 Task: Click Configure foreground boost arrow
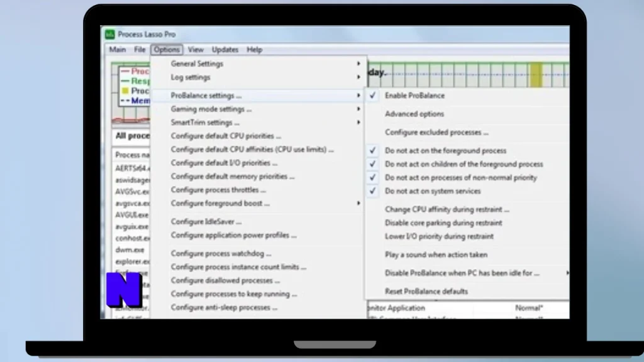pyautogui.click(x=358, y=204)
